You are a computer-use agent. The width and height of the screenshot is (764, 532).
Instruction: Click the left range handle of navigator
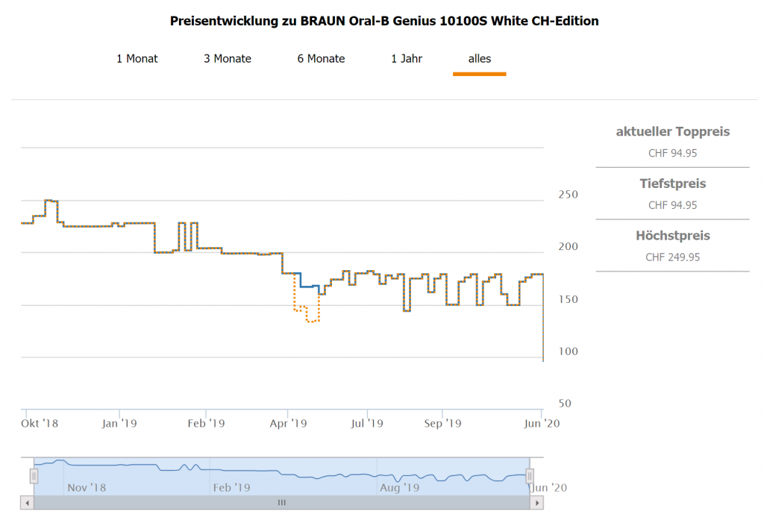pos(34,475)
